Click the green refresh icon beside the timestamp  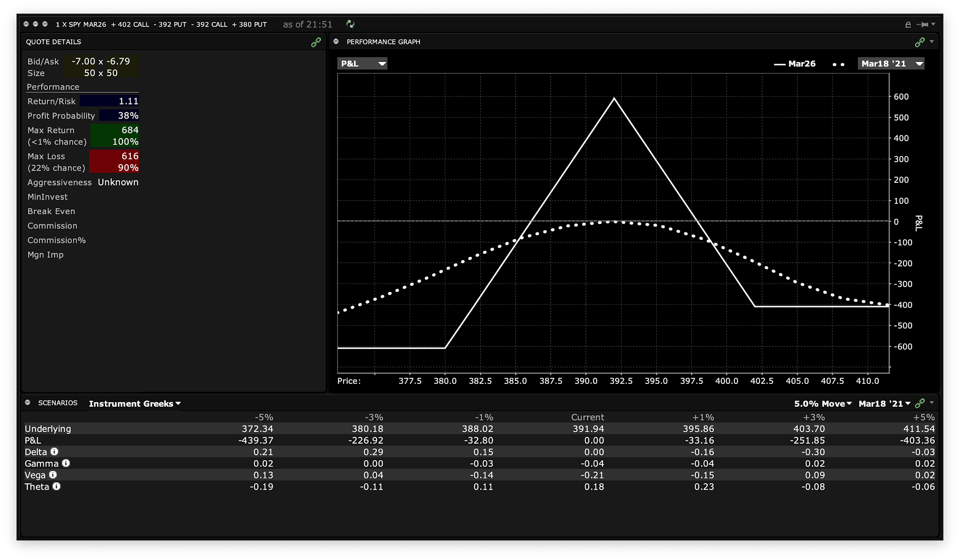pyautogui.click(x=350, y=24)
